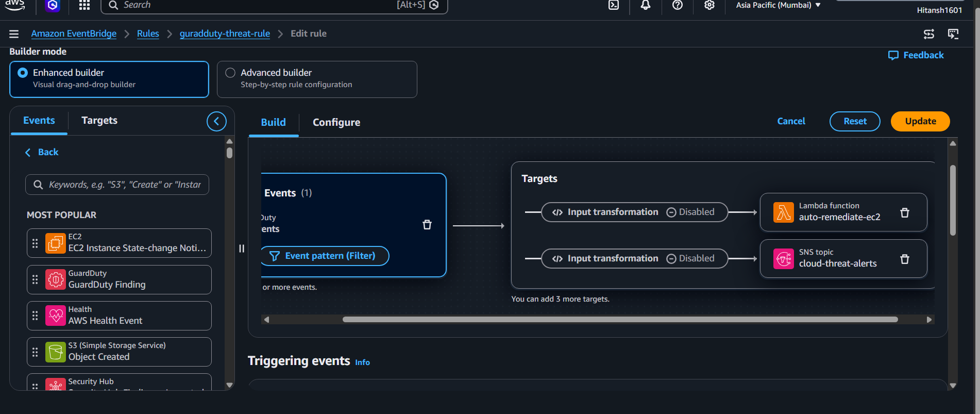Image resolution: width=980 pixels, height=414 pixels.
Task: Select the auto-remediate-ec2 target name
Action: [x=839, y=218]
